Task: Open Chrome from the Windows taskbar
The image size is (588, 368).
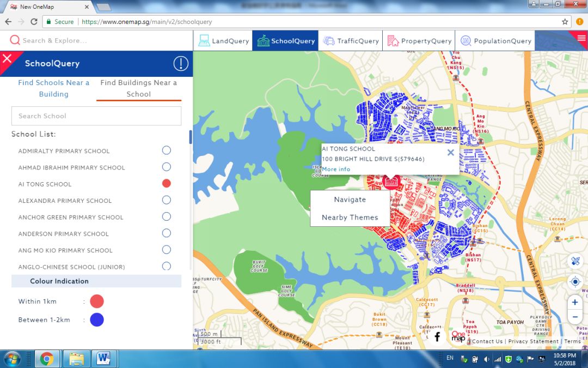Action: [x=47, y=359]
